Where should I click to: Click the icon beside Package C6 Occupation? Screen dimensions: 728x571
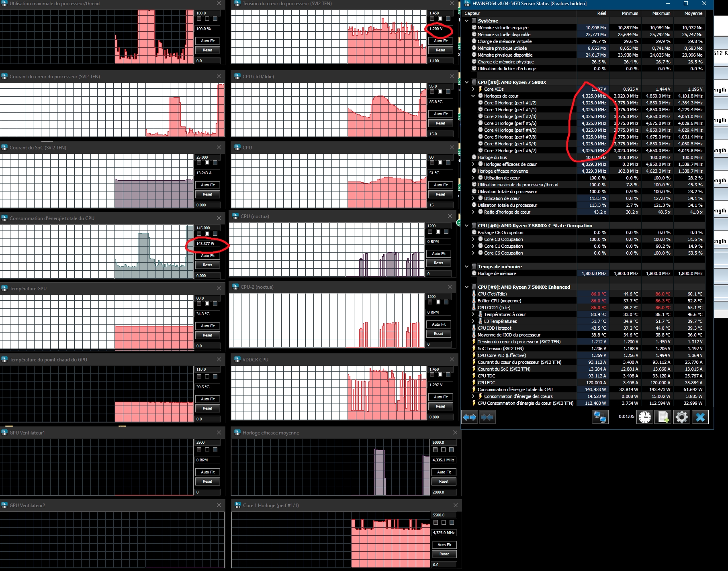474,232
